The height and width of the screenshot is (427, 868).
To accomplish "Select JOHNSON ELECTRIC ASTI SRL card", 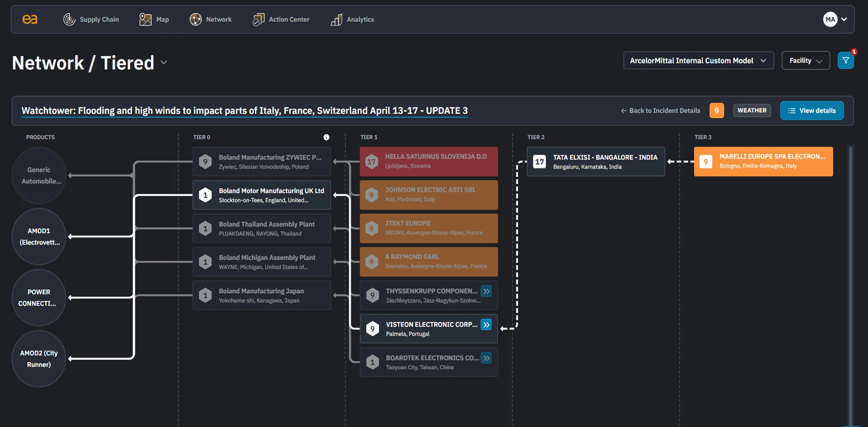I will (x=429, y=195).
